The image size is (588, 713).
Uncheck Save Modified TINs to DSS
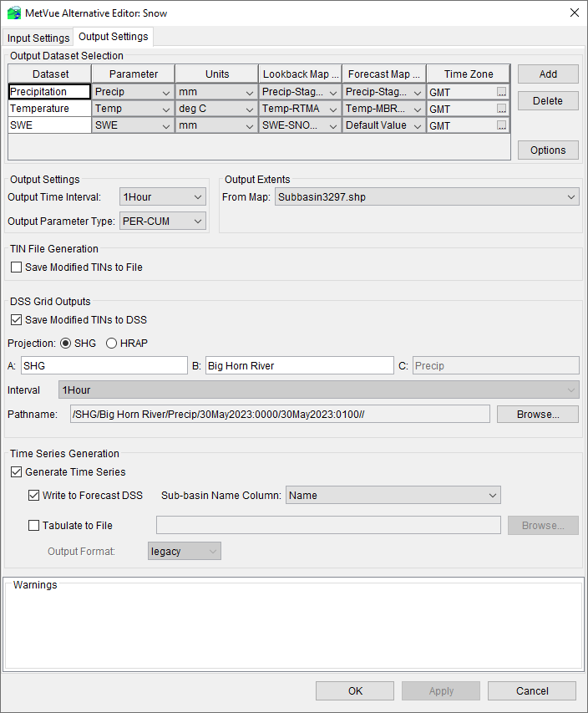pos(17,319)
